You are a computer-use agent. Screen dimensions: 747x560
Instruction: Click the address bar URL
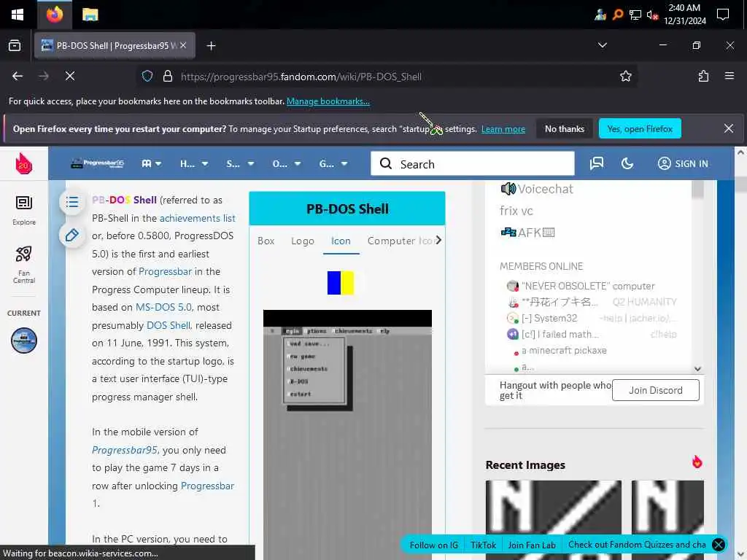pyautogui.click(x=301, y=77)
